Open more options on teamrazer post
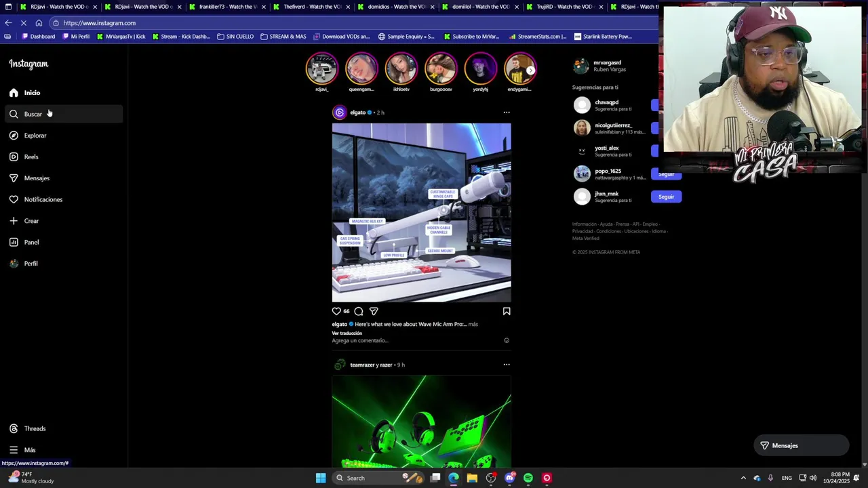This screenshot has height=488, width=868. coord(507,365)
